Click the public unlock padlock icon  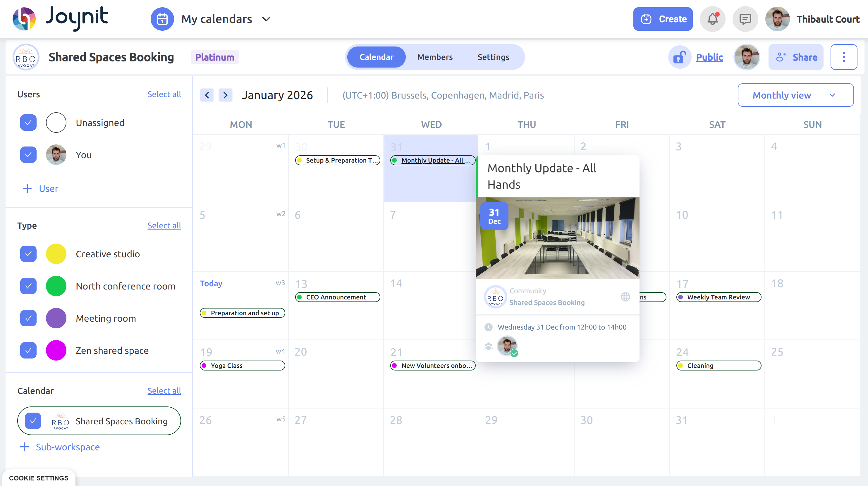pos(680,57)
